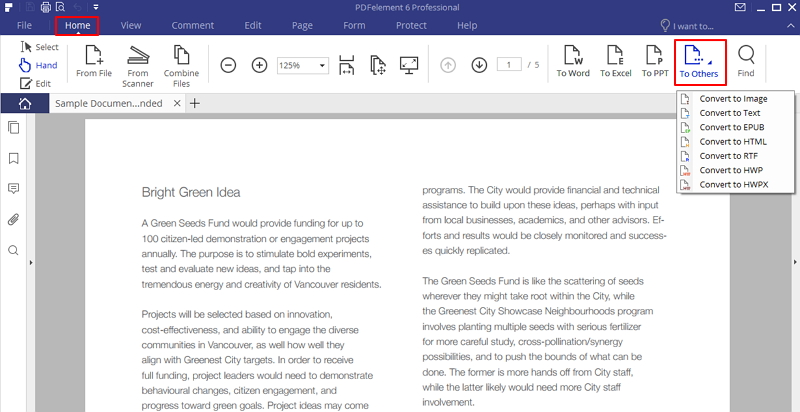Click the zoom out minus button
Image resolution: width=800 pixels, height=412 pixels.
click(228, 65)
